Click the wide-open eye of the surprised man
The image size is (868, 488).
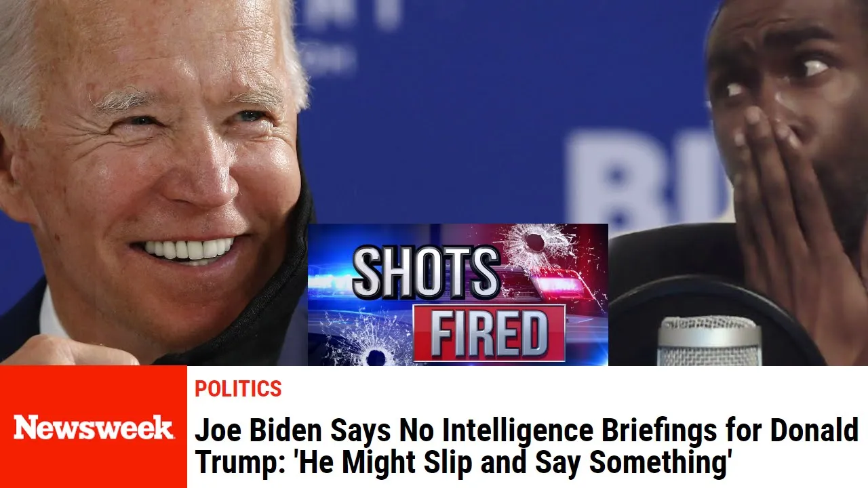[812, 68]
